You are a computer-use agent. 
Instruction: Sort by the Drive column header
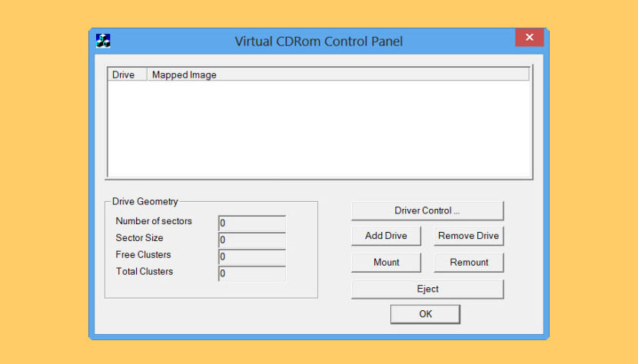[127, 74]
